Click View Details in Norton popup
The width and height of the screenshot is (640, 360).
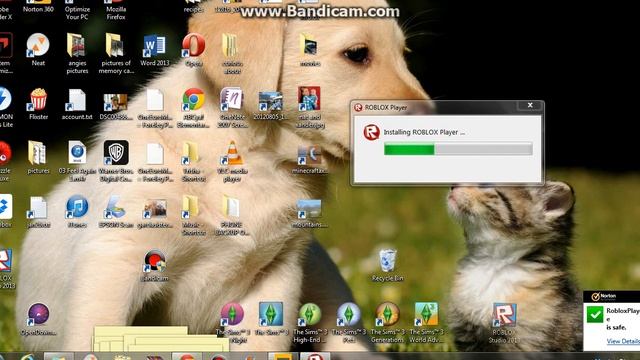(623, 341)
